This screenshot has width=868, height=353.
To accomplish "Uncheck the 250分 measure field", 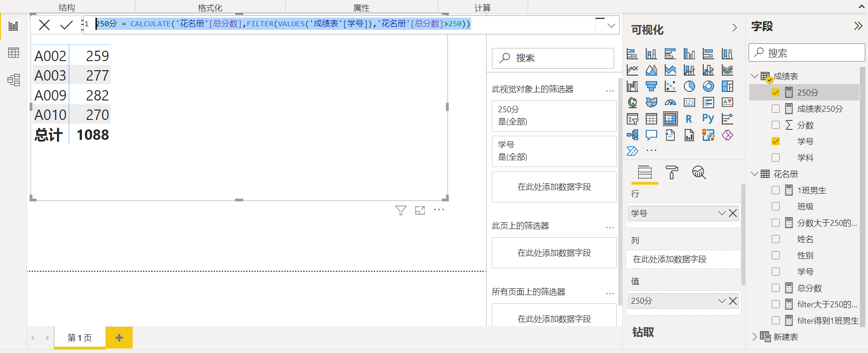I will 776,92.
